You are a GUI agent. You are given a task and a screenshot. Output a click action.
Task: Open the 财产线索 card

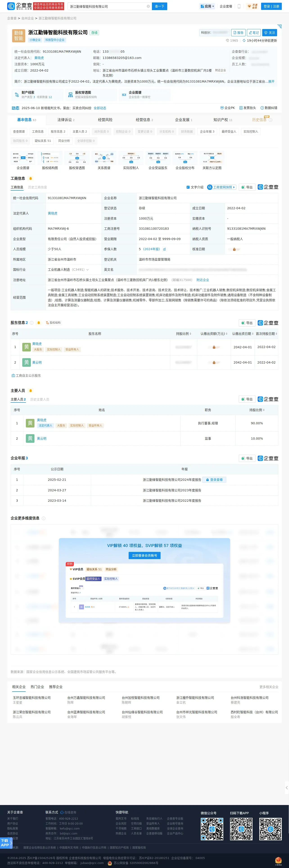(x=37, y=95)
